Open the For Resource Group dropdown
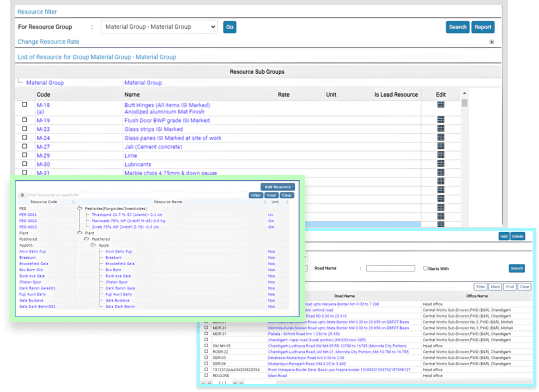539x392 pixels. (159, 27)
